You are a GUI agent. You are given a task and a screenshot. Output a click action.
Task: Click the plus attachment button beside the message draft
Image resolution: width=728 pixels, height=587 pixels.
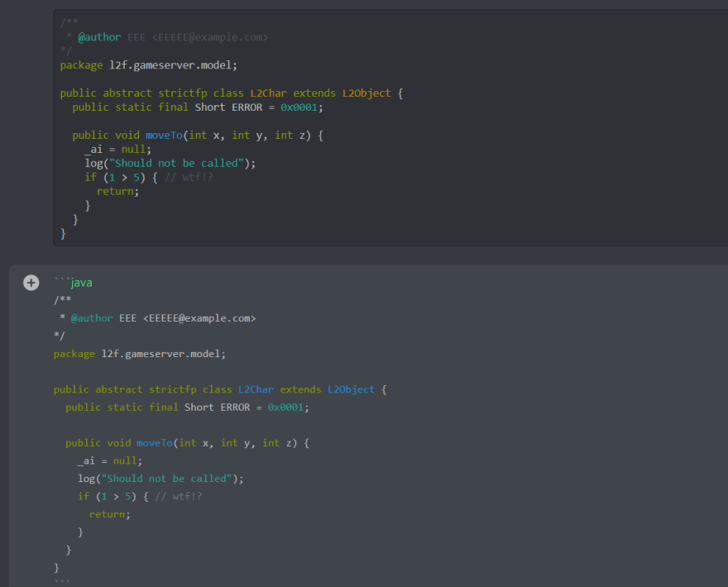(31, 283)
